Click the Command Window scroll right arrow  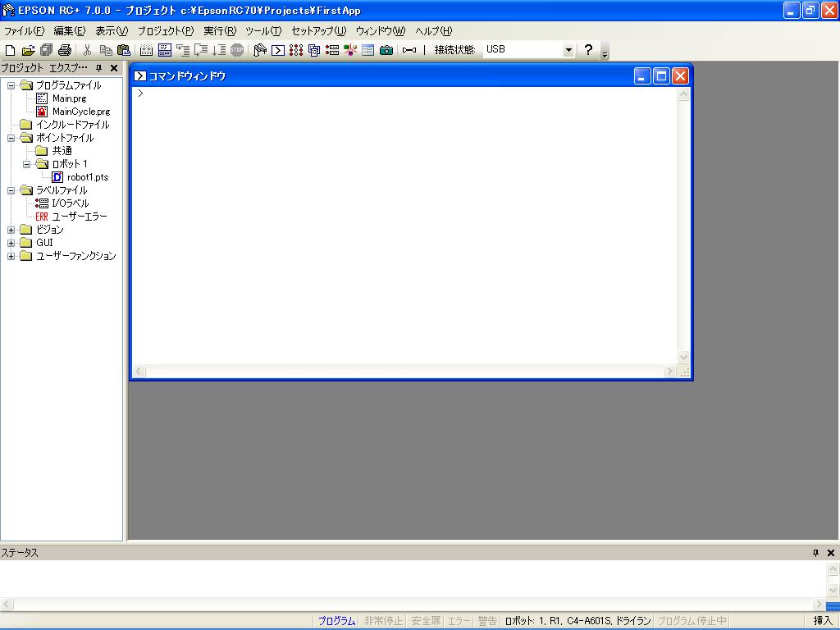669,372
